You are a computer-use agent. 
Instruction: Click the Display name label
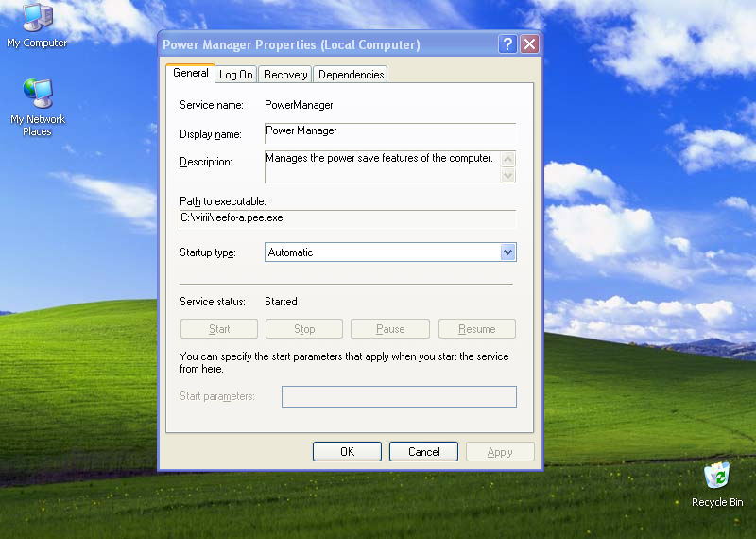(x=211, y=134)
